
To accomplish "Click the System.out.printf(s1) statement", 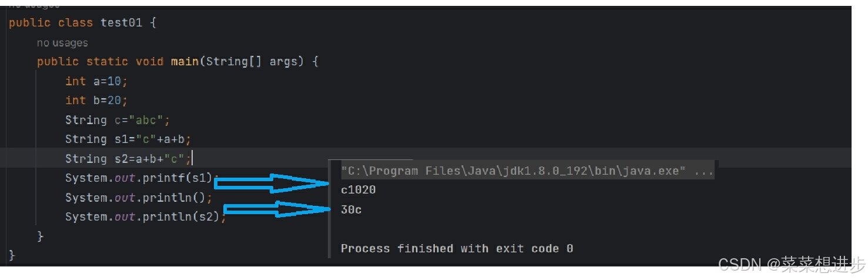I will 142,178.
